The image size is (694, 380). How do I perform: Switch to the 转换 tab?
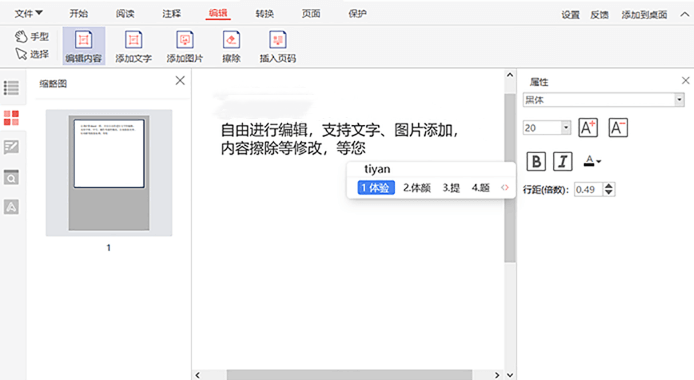click(264, 13)
